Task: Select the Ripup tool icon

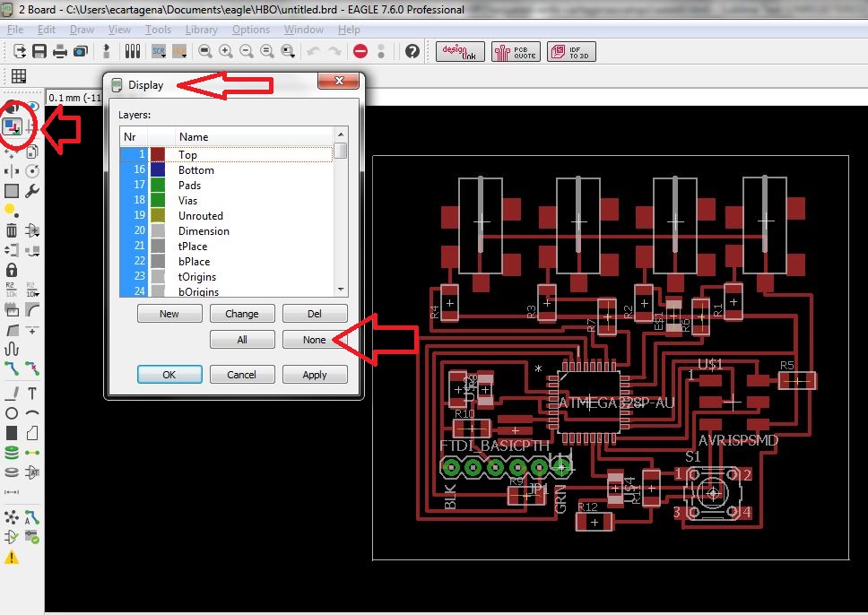Action: pyautogui.click(x=32, y=368)
